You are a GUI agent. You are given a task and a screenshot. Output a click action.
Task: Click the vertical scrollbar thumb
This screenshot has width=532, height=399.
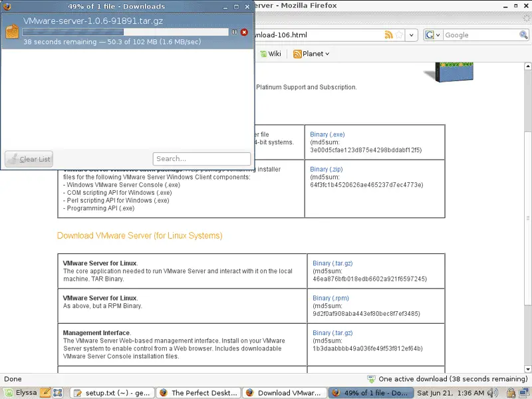coord(527,217)
